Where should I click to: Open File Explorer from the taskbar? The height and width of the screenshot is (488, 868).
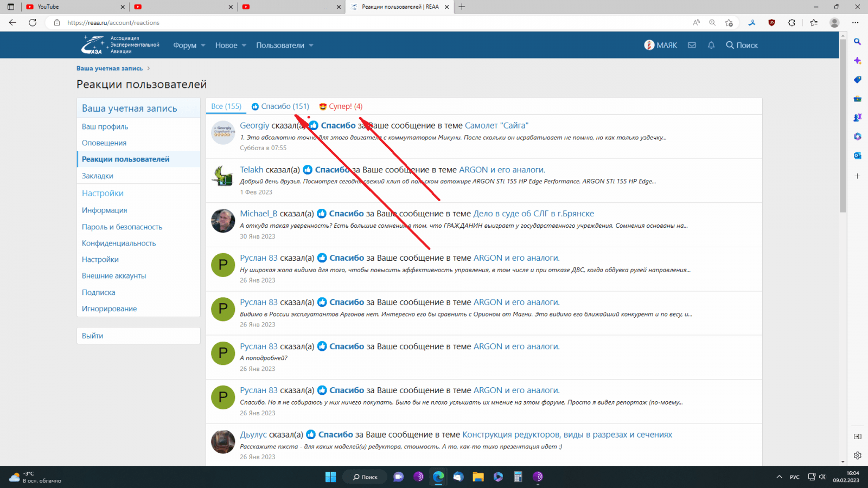tap(478, 477)
